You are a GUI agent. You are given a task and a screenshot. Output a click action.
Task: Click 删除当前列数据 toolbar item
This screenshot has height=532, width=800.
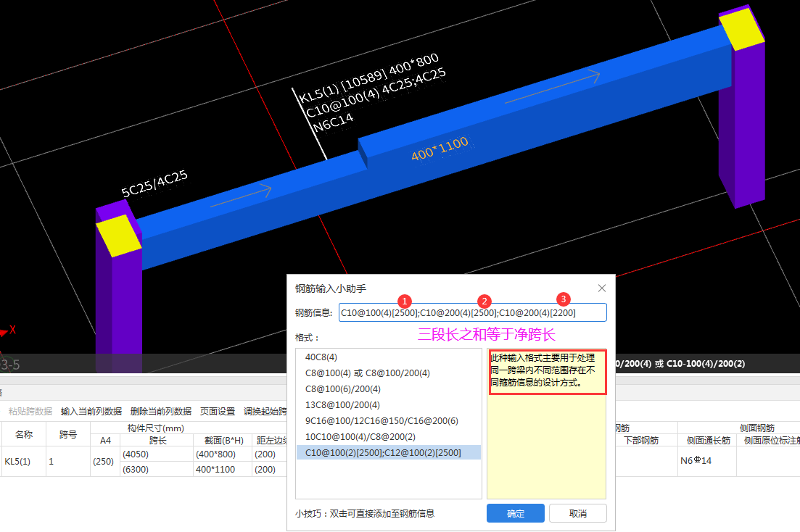point(161,411)
